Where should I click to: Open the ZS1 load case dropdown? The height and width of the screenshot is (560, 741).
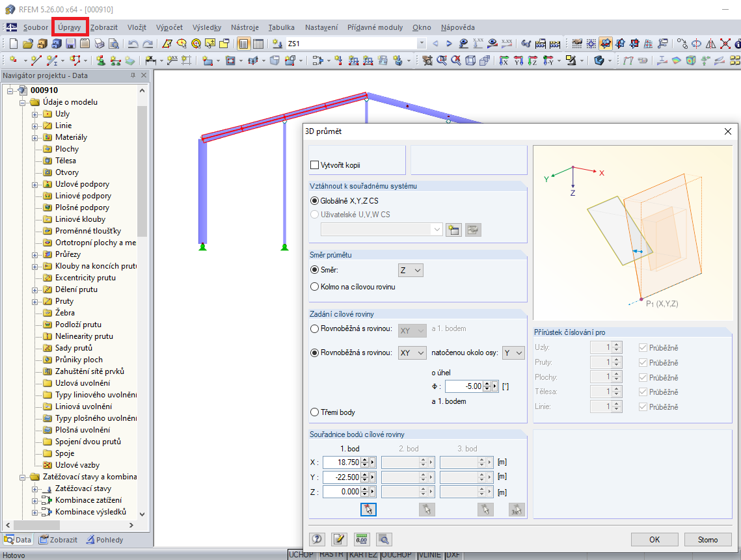[x=422, y=44]
